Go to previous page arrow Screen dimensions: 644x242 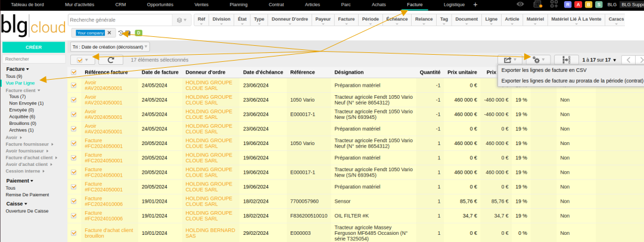click(x=628, y=60)
